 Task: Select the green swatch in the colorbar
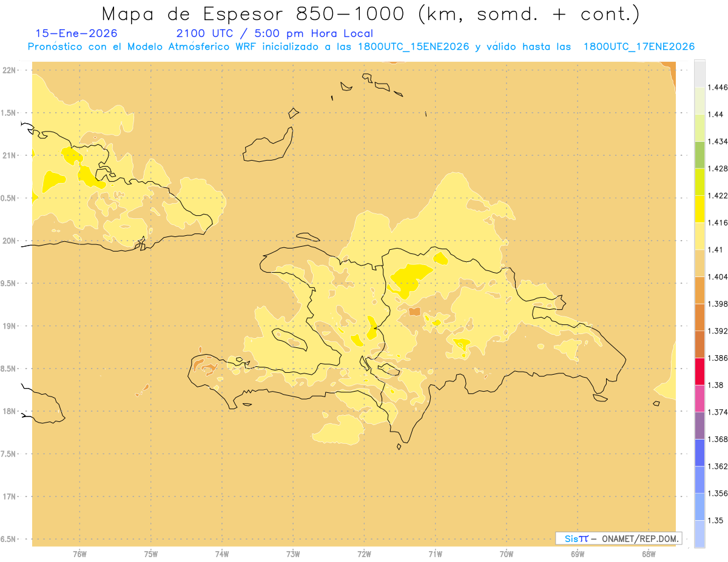tap(699, 155)
